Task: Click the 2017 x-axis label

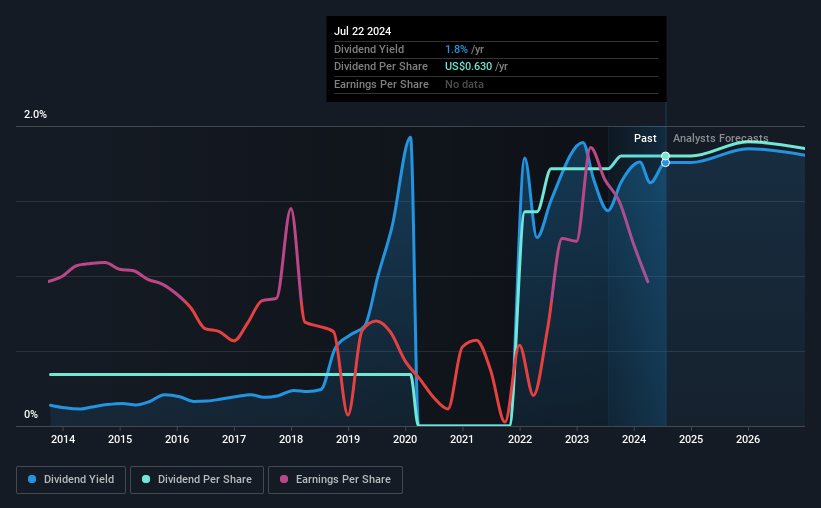Action: point(234,439)
